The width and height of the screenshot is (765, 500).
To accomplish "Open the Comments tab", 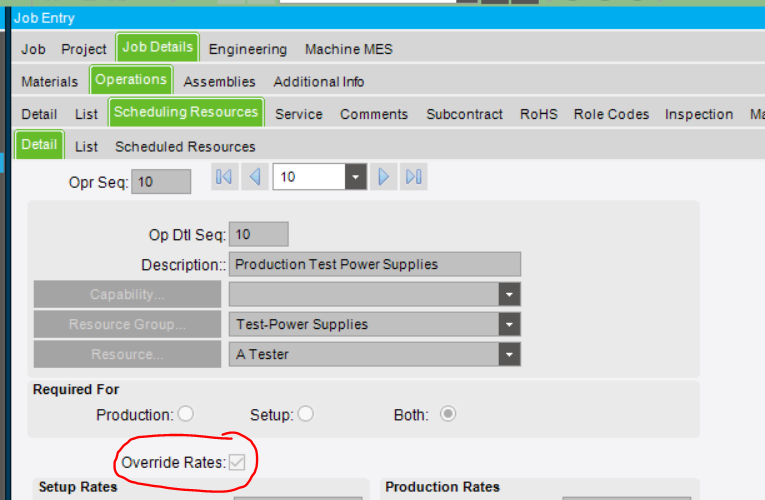I will pyautogui.click(x=374, y=114).
